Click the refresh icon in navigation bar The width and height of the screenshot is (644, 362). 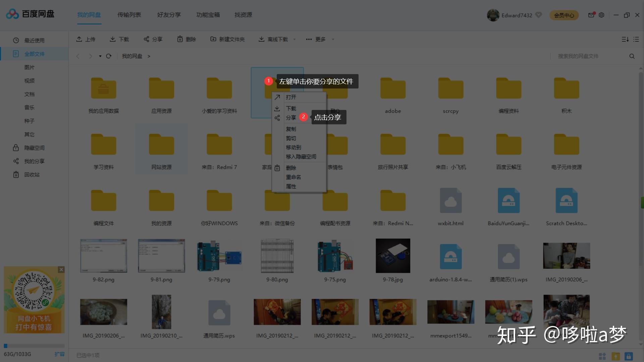point(109,56)
